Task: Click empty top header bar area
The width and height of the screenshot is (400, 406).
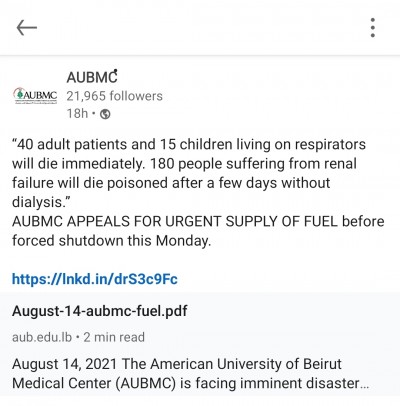Action: [x=200, y=27]
